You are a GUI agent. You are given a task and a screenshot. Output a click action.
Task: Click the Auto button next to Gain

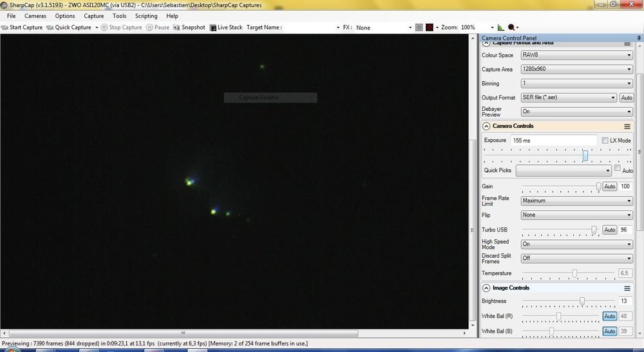(x=609, y=186)
